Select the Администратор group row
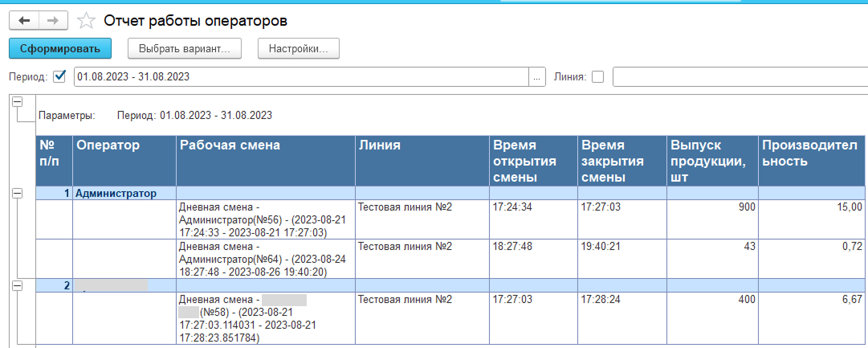Viewport: 868px width, 348px height. [124, 193]
